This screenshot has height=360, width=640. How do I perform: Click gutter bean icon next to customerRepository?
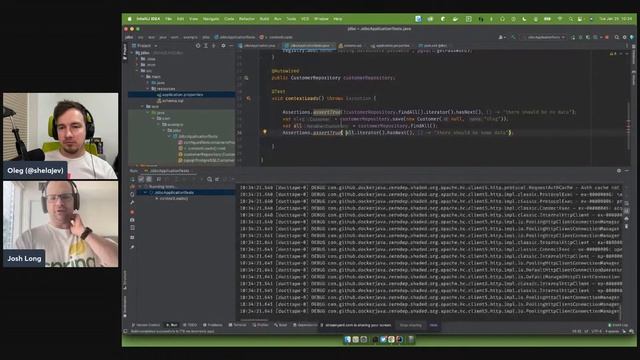pyautogui.click(x=246, y=78)
